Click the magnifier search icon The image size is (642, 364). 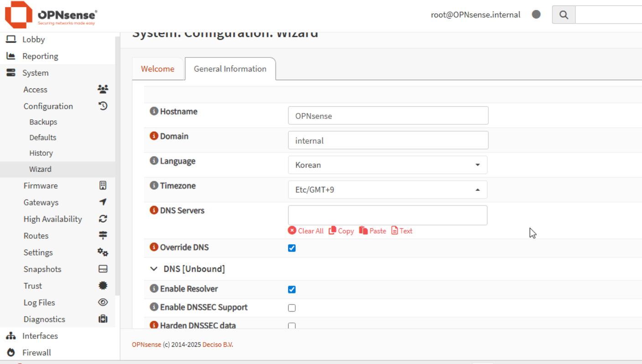[564, 15]
